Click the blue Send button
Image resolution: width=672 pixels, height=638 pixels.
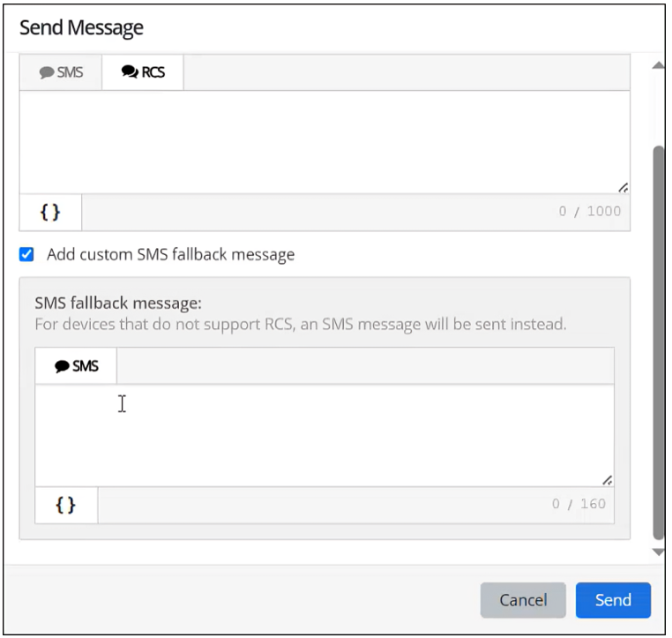click(613, 600)
